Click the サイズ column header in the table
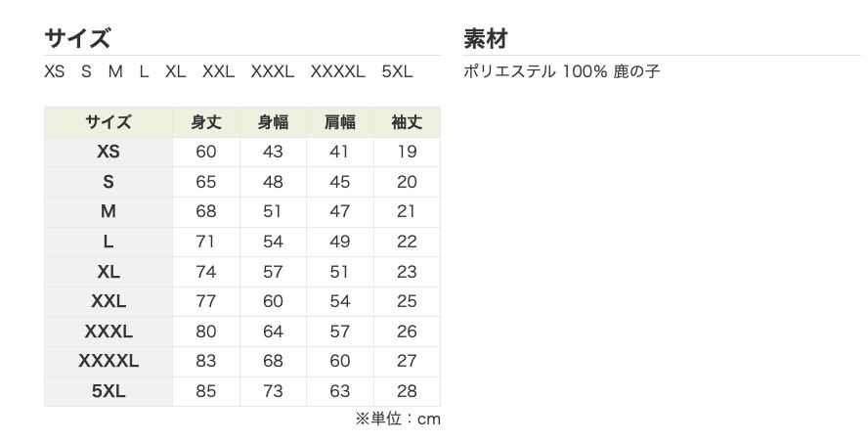 [x=108, y=122]
